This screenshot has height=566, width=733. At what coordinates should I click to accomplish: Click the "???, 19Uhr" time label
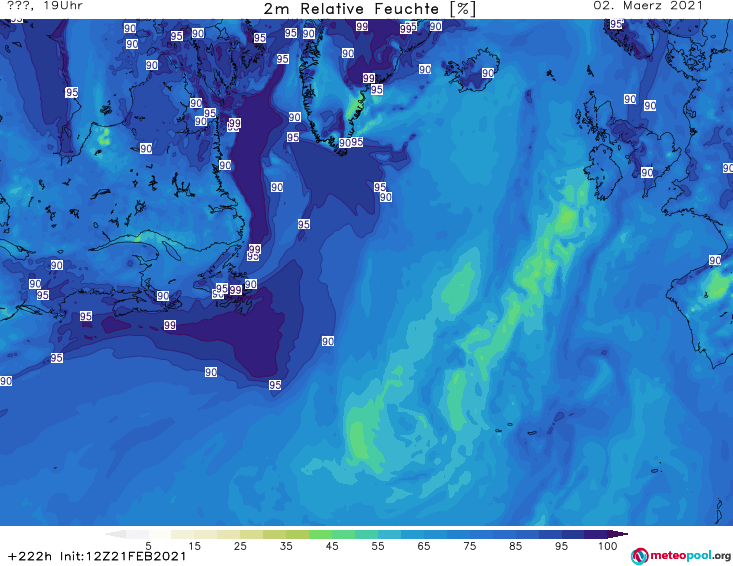45,6
